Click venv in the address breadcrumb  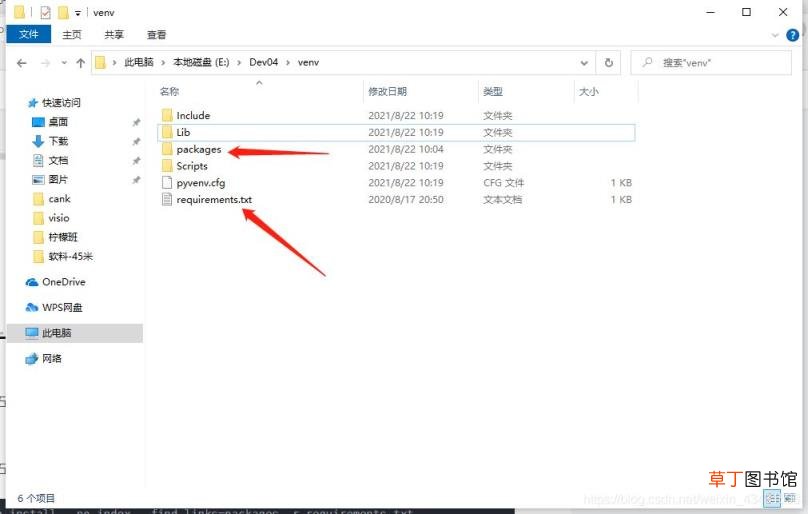point(308,62)
